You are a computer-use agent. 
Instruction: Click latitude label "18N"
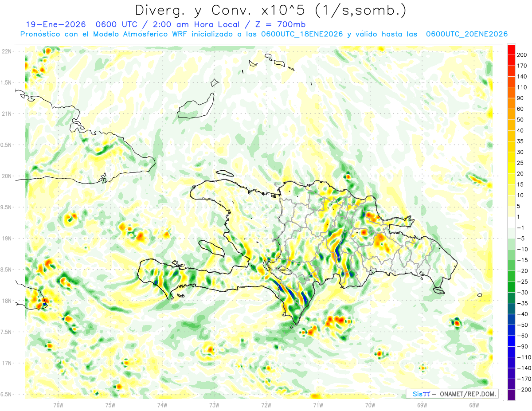click(x=6, y=301)
